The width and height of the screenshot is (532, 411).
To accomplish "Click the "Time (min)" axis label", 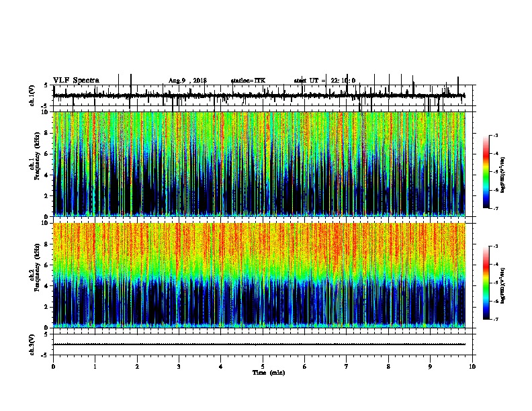I will (269, 373).
